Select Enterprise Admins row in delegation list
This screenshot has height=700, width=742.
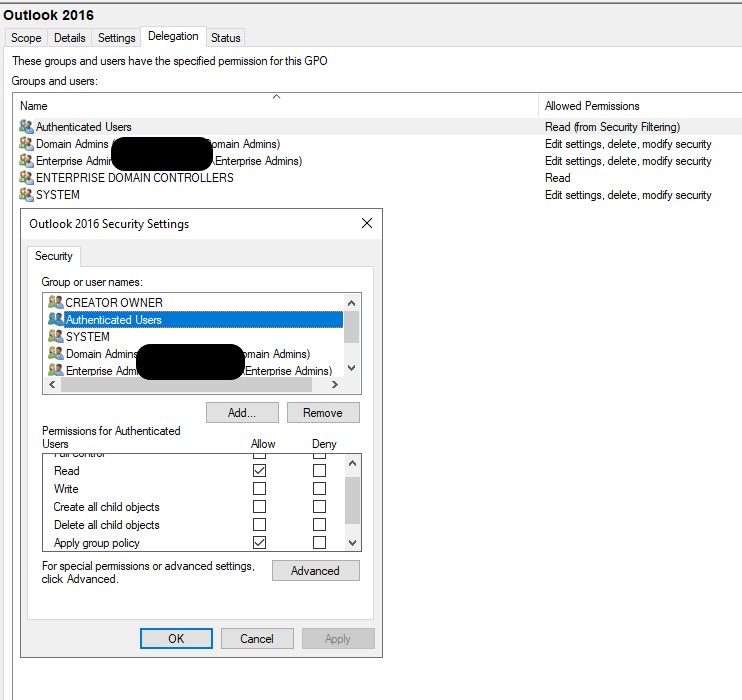coord(378,160)
